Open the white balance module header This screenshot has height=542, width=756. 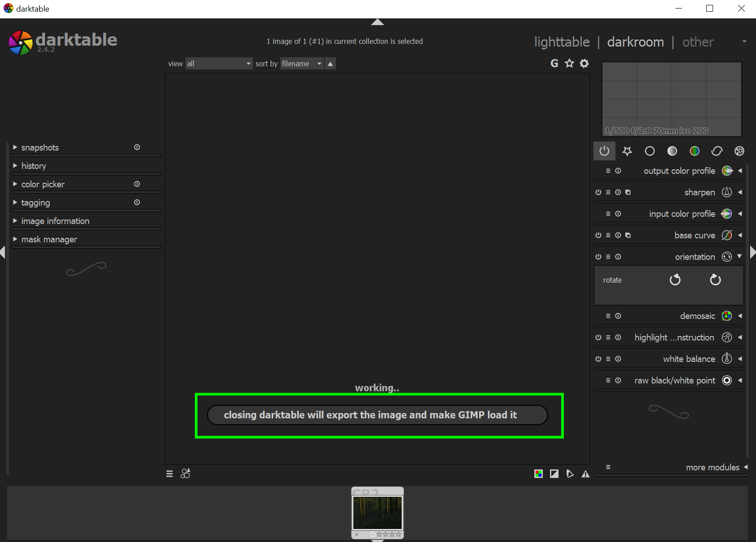tap(689, 359)
